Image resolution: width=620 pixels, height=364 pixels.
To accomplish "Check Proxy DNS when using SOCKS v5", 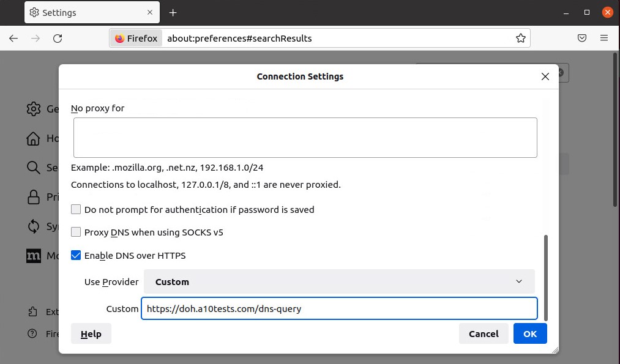I will pos(76,232).
